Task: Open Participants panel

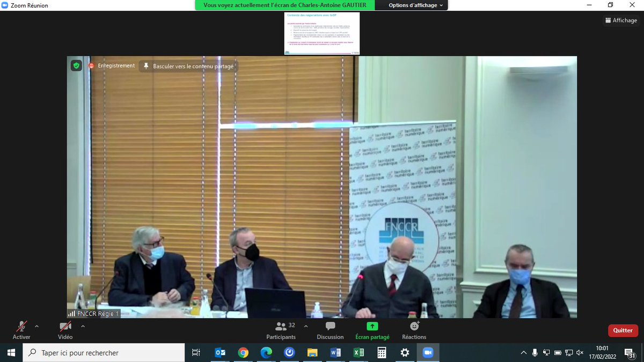Action: 281,330
